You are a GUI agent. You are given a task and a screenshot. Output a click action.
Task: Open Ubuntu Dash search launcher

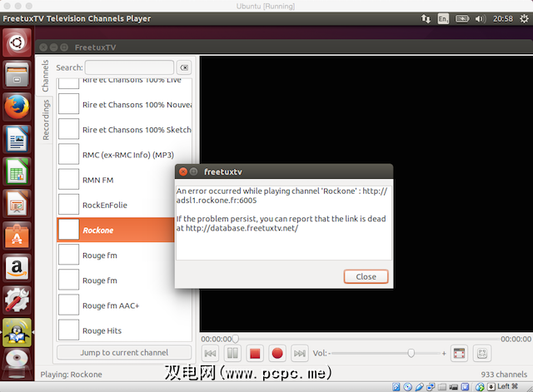click(x=17, y=42)
